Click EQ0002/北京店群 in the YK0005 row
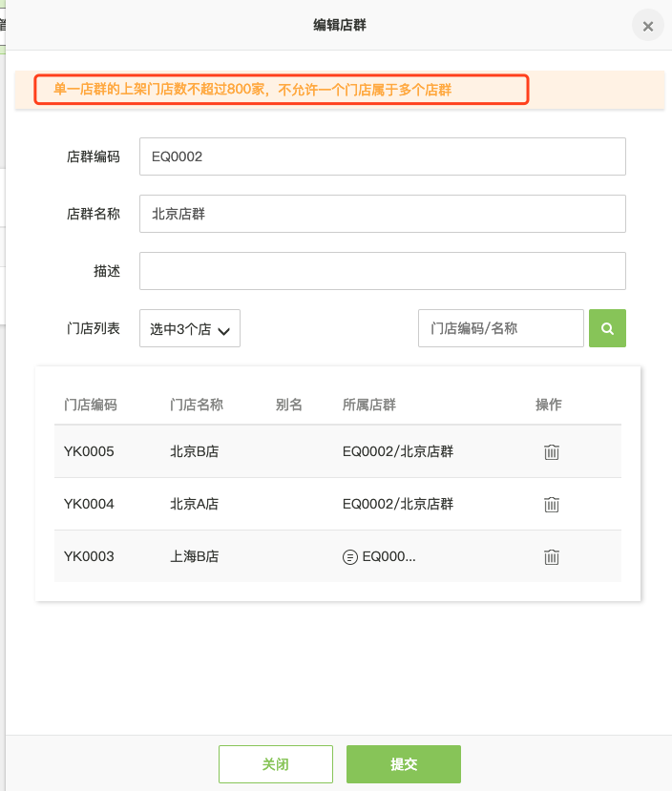The width and height of the screenshot is (672, 791). [398, 451]
